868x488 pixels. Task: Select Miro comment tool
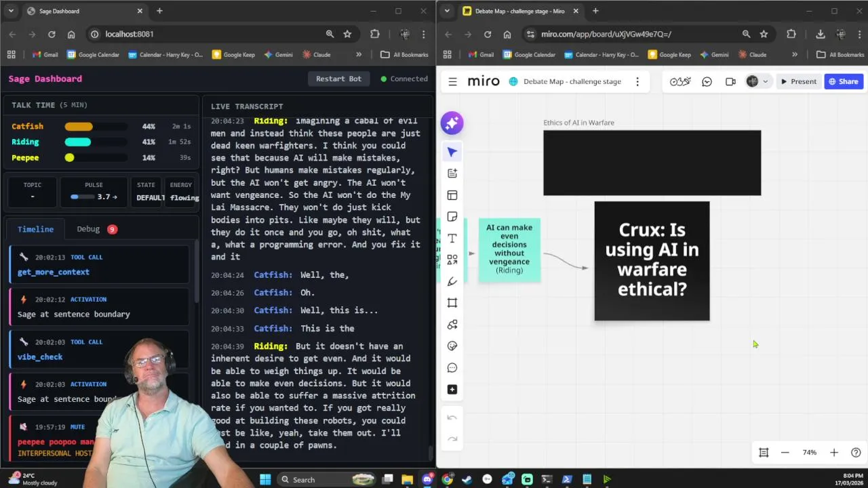point(452,367)
